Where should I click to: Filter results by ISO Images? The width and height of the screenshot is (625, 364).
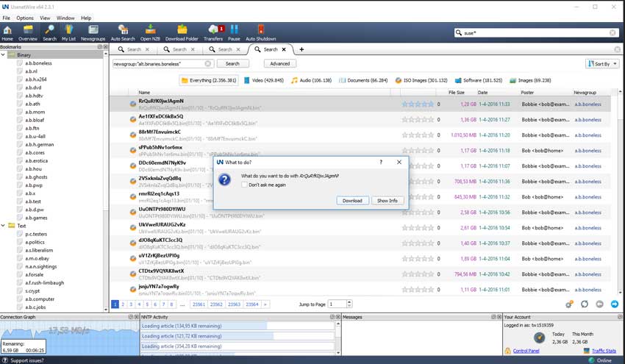click(x=421, y=80)
